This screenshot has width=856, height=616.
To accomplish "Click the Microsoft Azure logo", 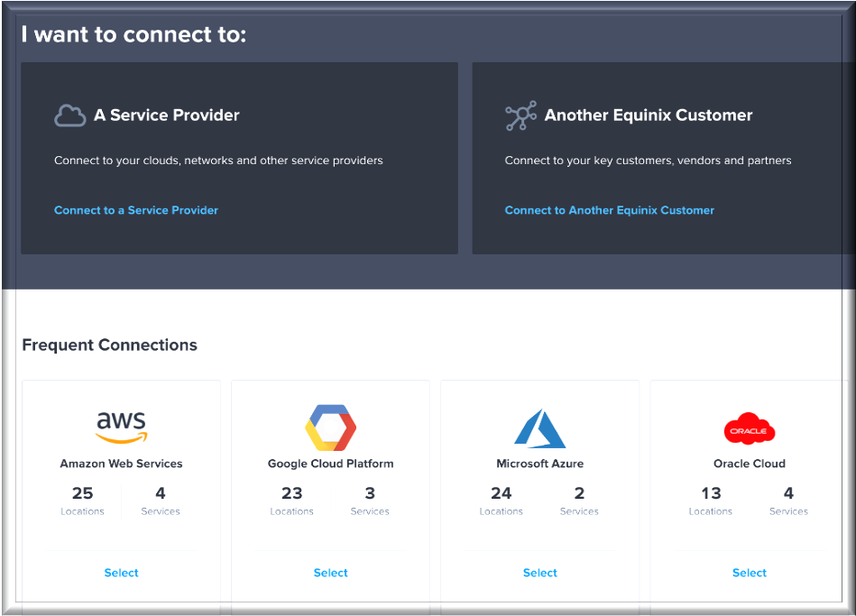I will pyautogui.click(x=540, y=428).
